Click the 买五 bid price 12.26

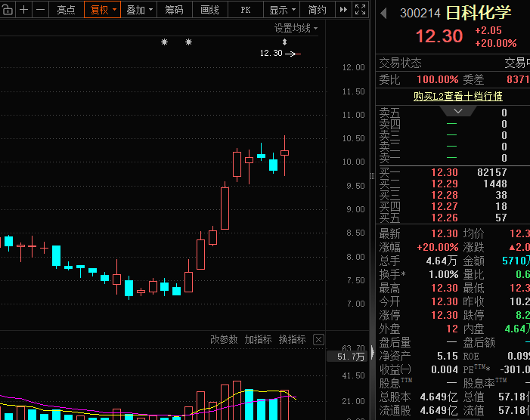[444, 218]
